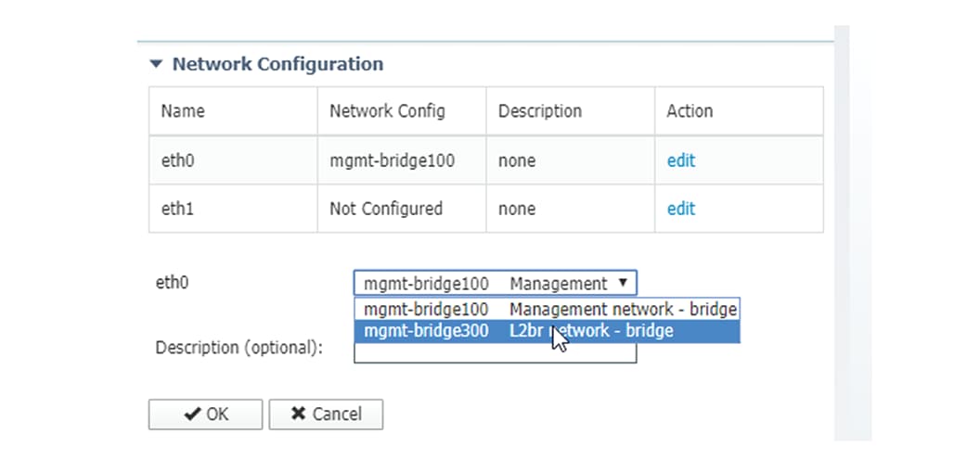Select mgmt-bridge100 Management network option
Screen dimensions: 980x472
click(x=547, y=309)
